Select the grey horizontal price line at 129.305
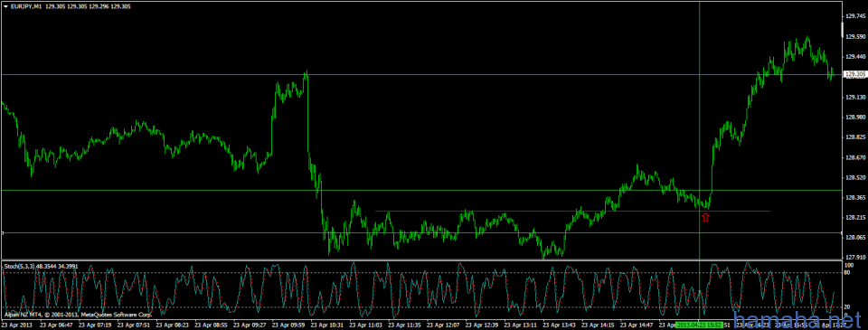868x330 pixels. tap(420, 74)
